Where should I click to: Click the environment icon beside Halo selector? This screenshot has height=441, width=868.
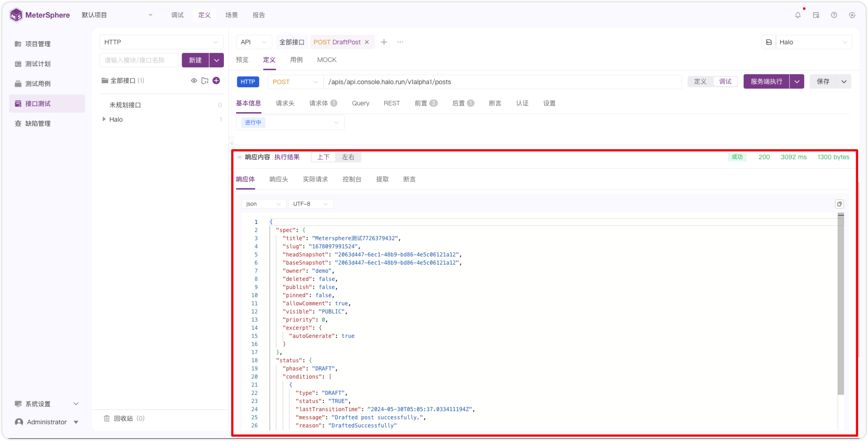[769, 42]
